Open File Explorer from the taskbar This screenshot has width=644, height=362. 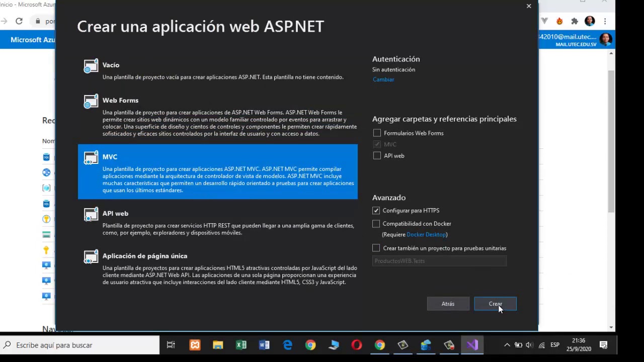tap(218, 345)
